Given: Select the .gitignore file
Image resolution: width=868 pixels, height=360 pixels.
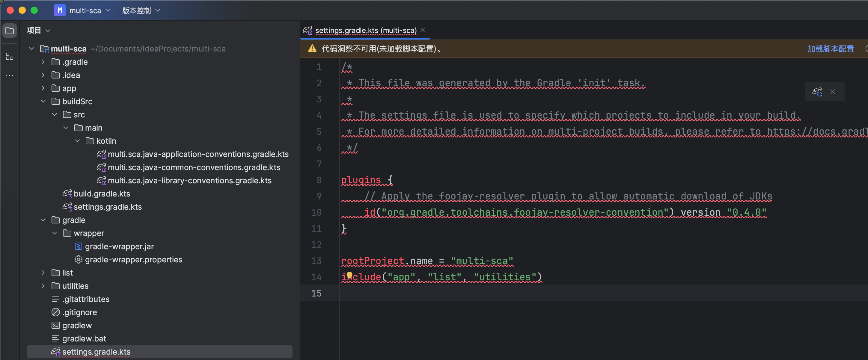Looking at the screenshot, I should click(79, 312).
